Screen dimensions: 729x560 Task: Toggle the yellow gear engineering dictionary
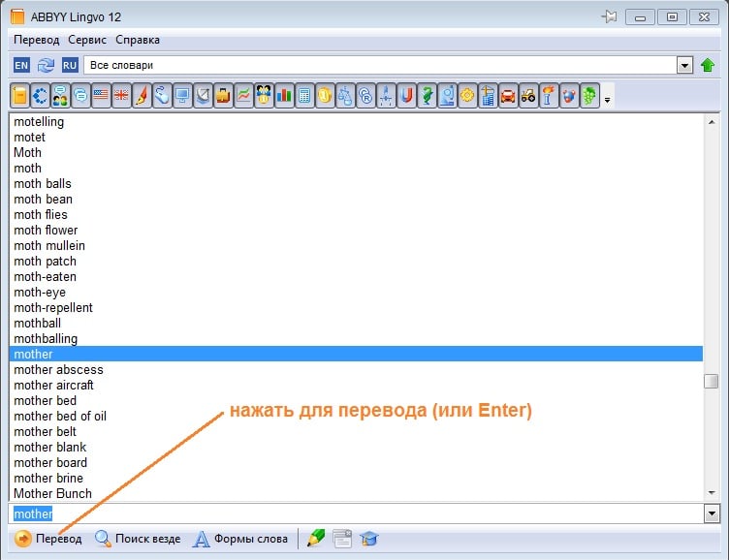[x=467, y=96]
